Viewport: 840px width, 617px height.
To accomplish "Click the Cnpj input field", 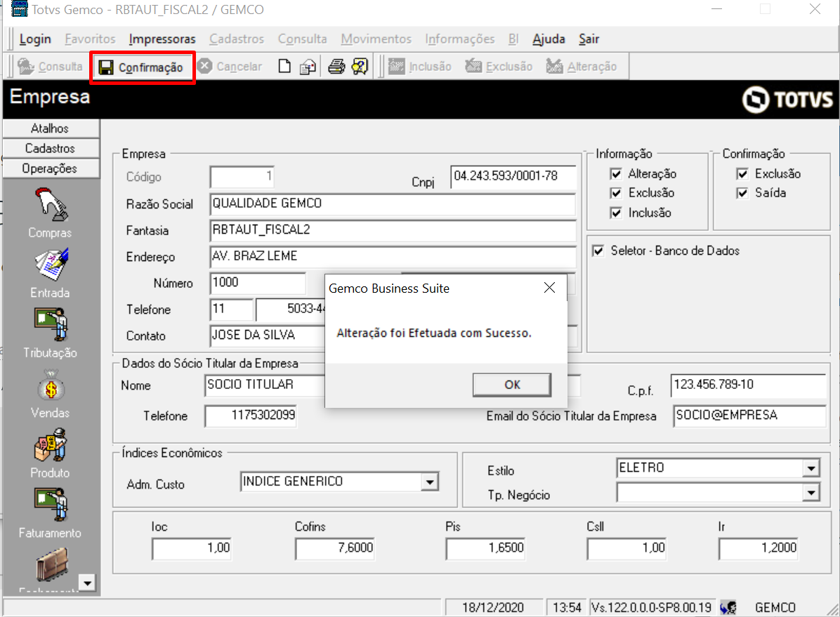I will 513,177.
